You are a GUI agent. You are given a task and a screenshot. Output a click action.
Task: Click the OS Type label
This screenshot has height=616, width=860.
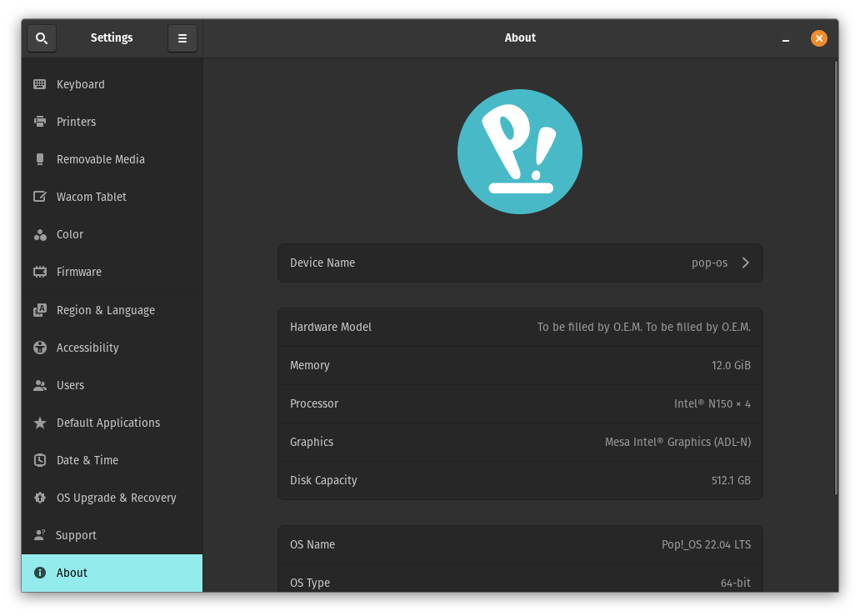point(310,583)
